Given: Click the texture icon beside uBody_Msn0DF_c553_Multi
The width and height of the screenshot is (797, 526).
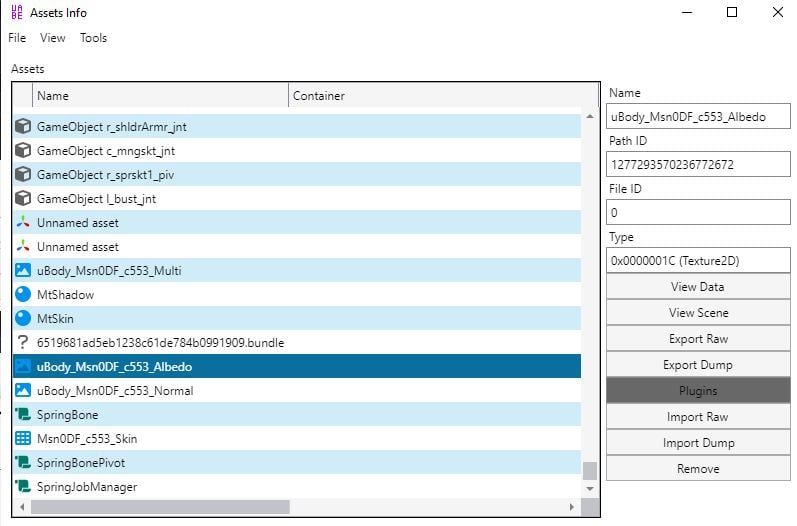Looking at the screenshot, I should [23, 270].
